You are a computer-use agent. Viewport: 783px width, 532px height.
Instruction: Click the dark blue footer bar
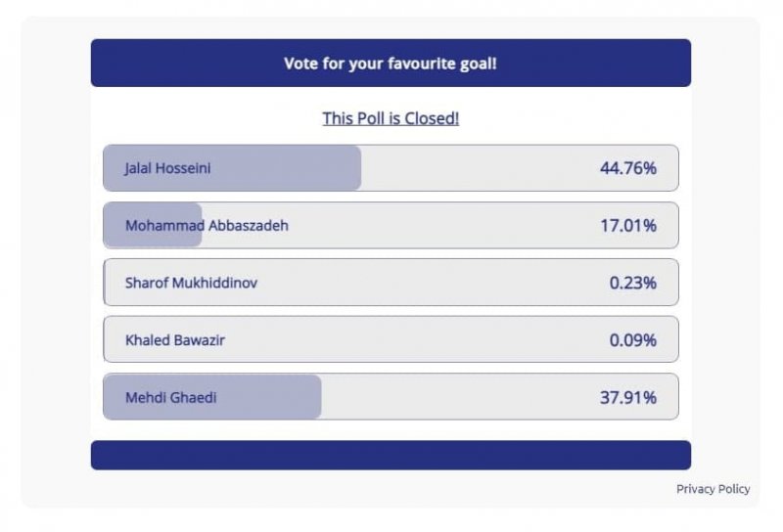tap(391, 455)
